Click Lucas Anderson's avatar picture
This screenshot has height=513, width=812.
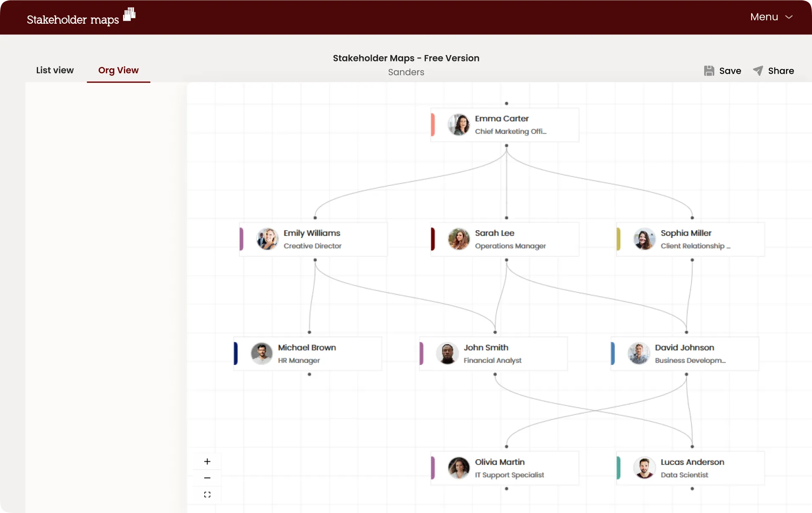click(x=645, y=468)
